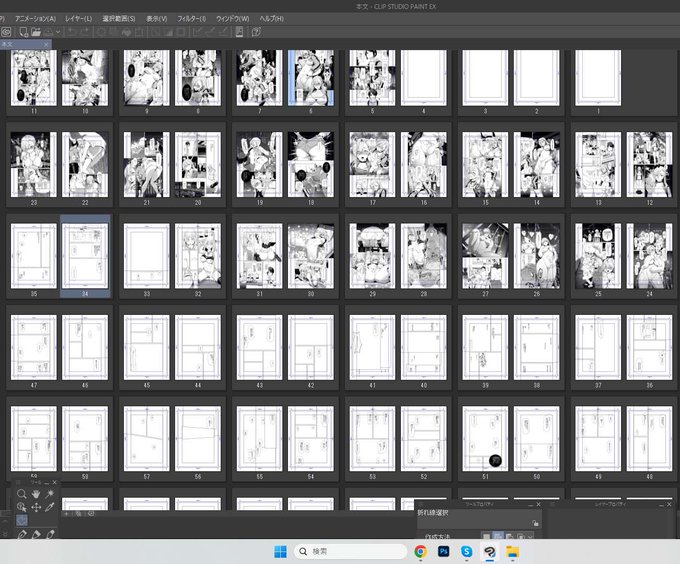Select the highlighted selection area tool
Image resolution: width=680 pixels, height=564 pixels.
pyautogui.click(x=22, y=520)
